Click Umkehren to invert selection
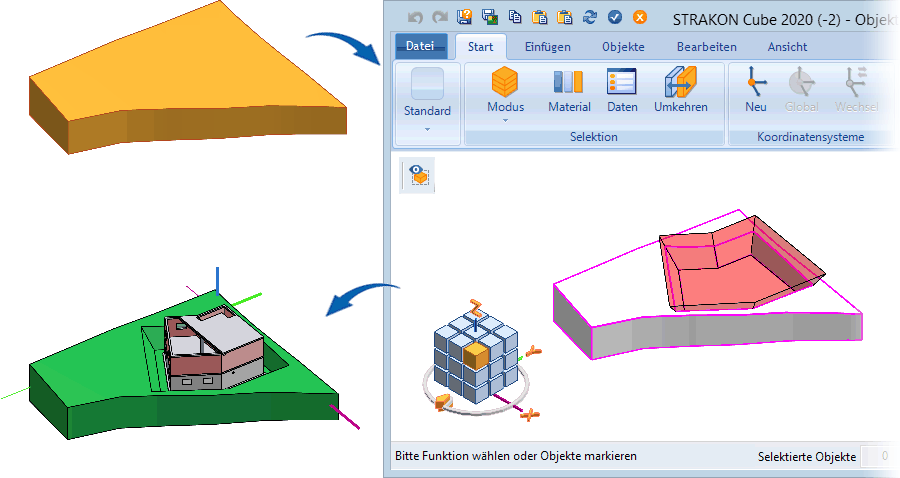900x478 pixels. pyautogui.click(x=681, y=84)
